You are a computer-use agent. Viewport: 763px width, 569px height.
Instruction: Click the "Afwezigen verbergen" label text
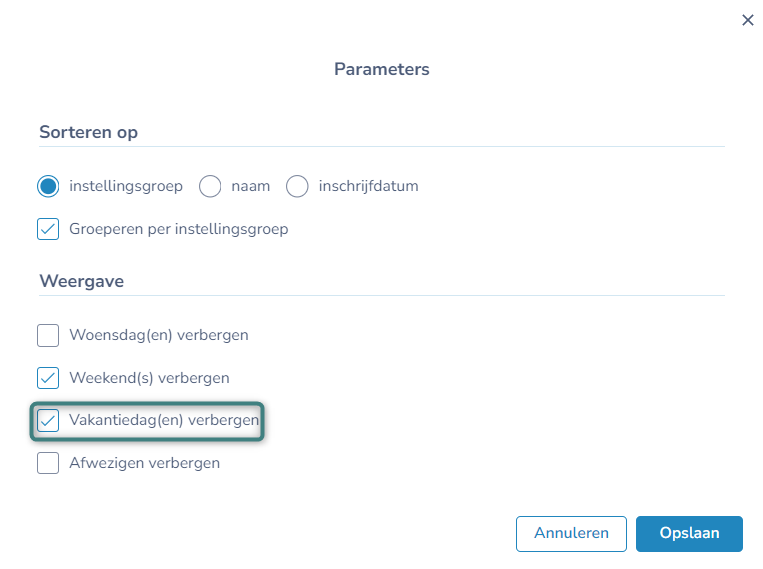(x=144, y=463)
